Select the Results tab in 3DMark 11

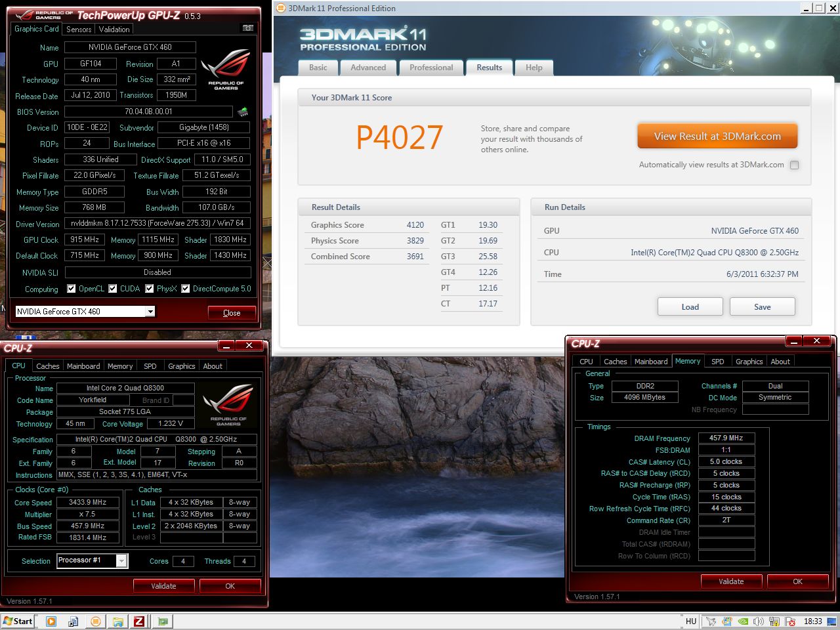[490, 68]
